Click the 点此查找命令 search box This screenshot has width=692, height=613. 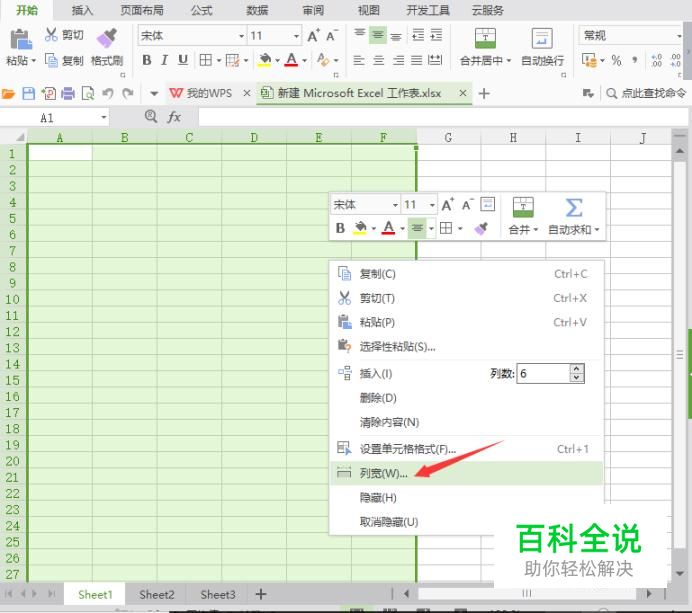[646, 93]
